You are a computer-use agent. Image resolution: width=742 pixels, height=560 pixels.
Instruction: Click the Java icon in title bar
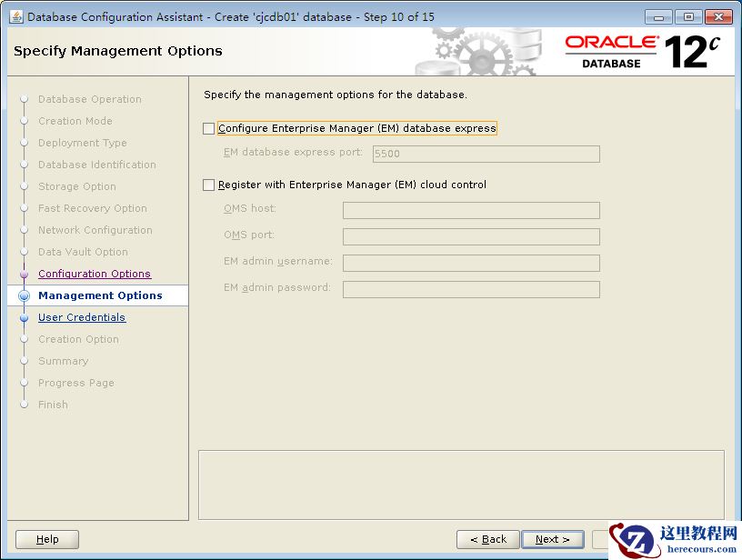[16, 16]
